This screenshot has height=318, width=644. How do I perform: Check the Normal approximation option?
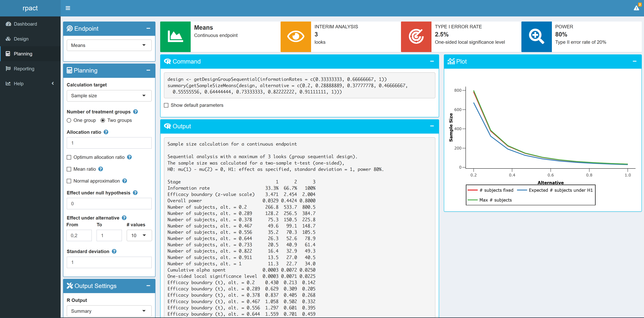pos(69,181)
